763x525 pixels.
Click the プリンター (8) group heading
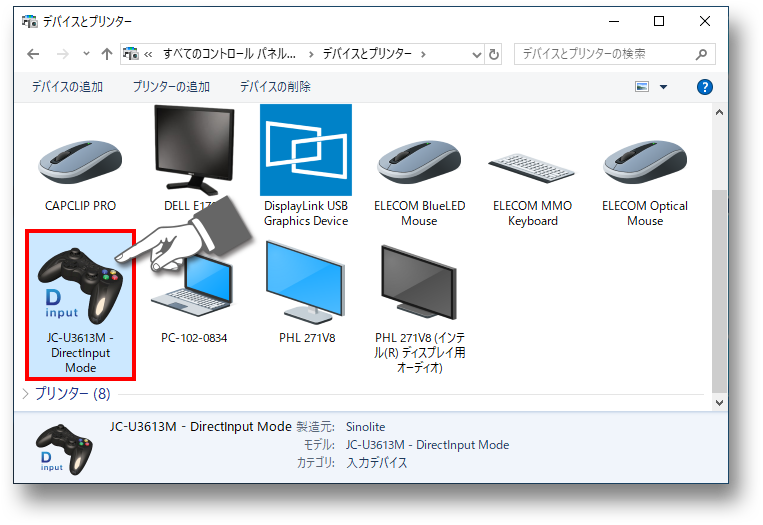[x=73, y=394]
